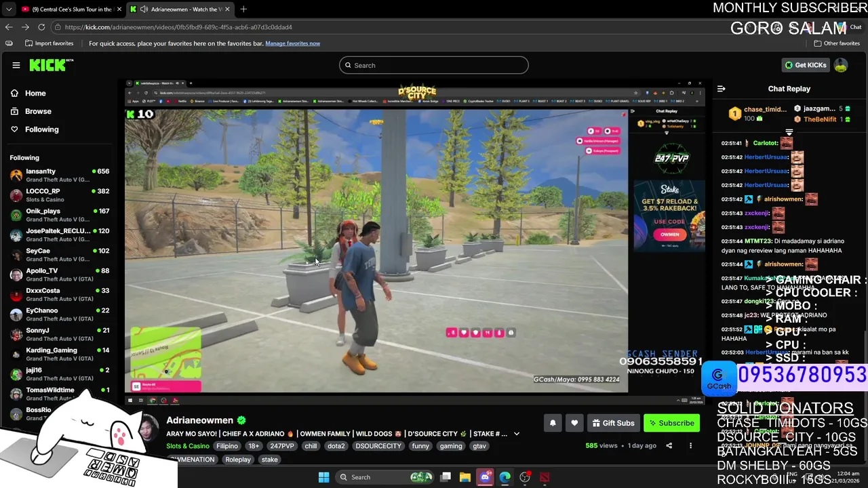Click the Adrianeowmen channel name
This screenshot has width=868, height=488.
(x=199, y=420)
